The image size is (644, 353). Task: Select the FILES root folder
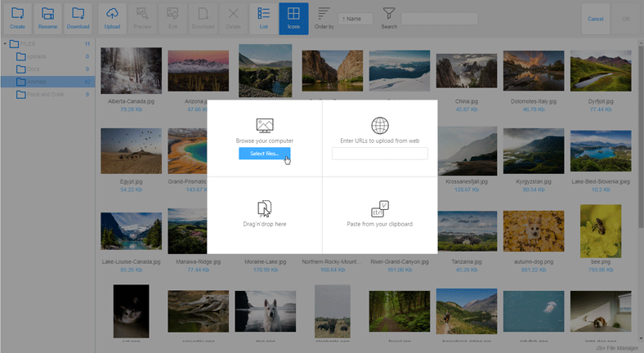[47, 43]
